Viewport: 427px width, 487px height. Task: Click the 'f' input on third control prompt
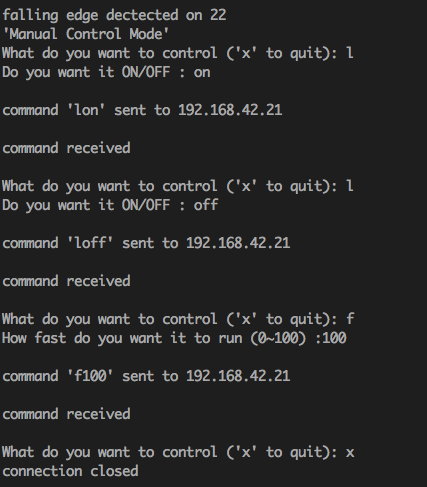click(350, 319)
